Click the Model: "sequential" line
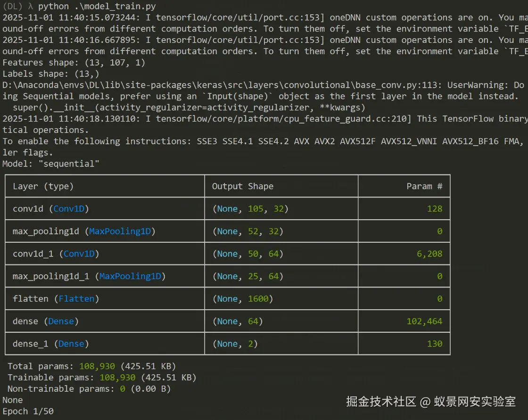The image size is (528, 420). [x=51, y=164]
